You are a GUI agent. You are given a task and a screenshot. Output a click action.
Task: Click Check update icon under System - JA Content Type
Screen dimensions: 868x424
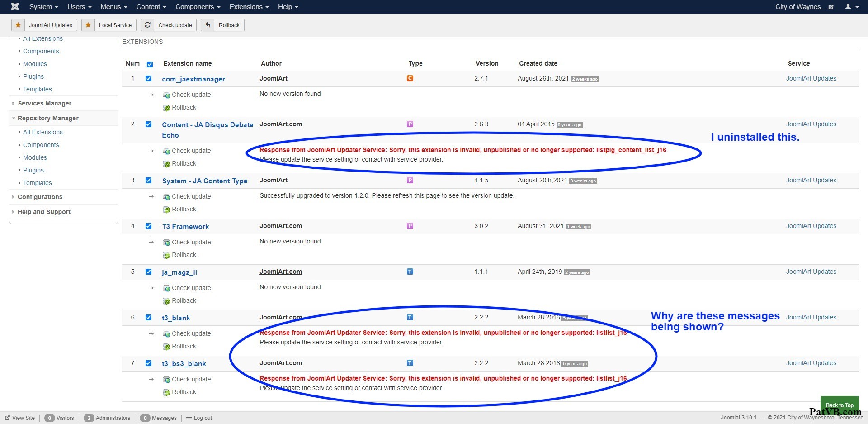[x=166, y=197]
